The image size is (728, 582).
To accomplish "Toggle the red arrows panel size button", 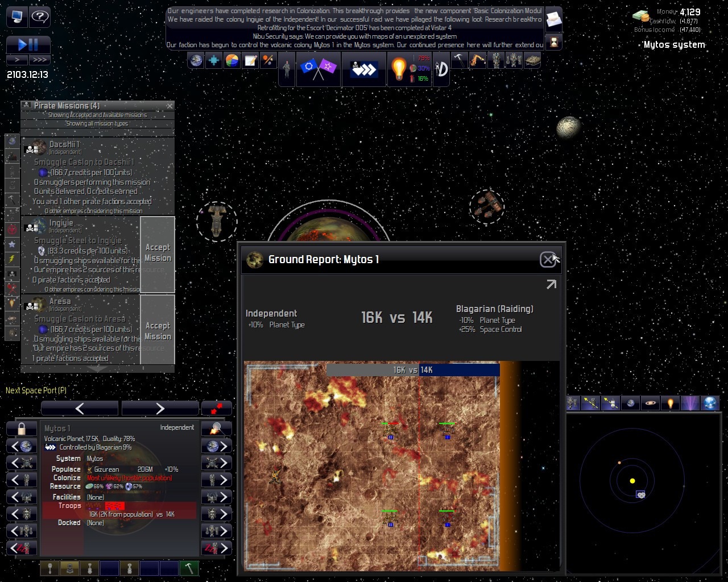I will 217,408.
